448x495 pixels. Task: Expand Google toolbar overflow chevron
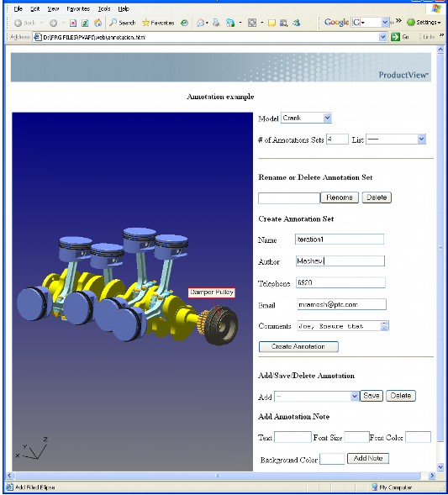tap(398, 21)
